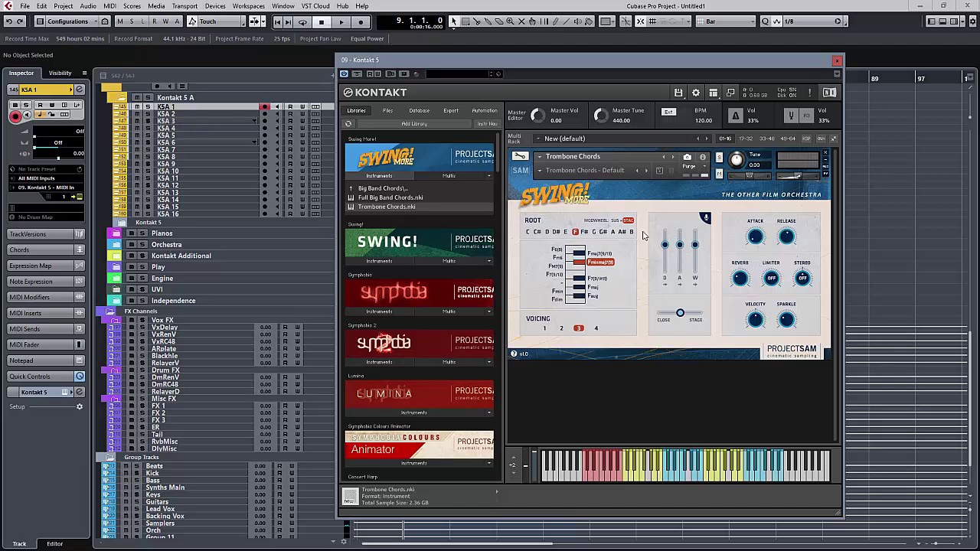Image resolution: width=980 pixels, height=551 pixels.
Task: Switch to Kontakt Database tab
Action: tap(419, 111)
